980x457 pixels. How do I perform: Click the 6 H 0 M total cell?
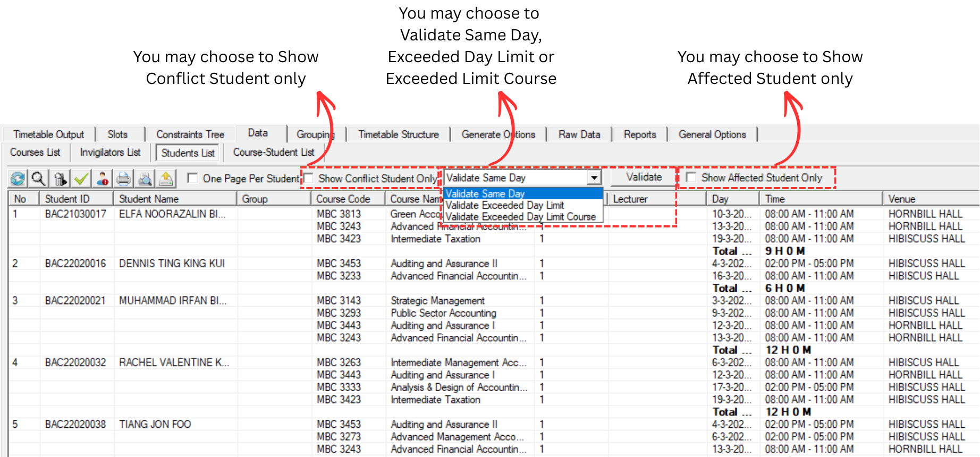coord(785,288)
